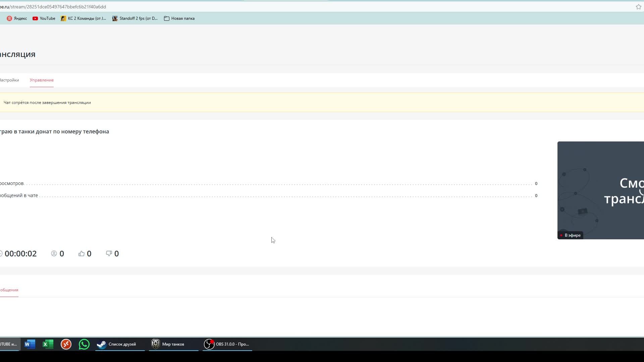Click the Мир танков taskbar icon
Image resolution: width=644 pixels, height=362 pixels.
tap(173, 344)
